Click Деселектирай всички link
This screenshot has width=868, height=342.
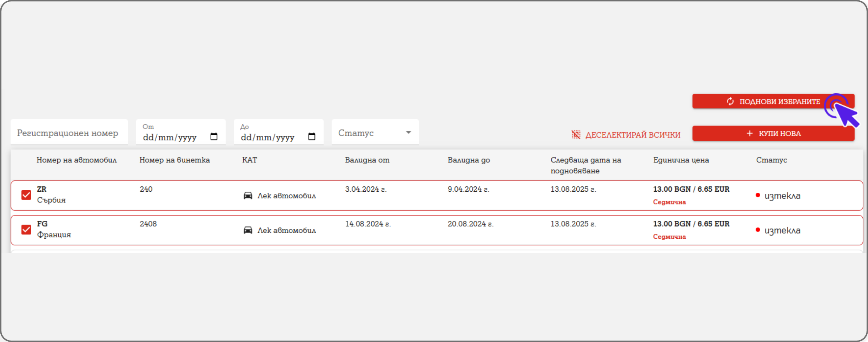633,135
